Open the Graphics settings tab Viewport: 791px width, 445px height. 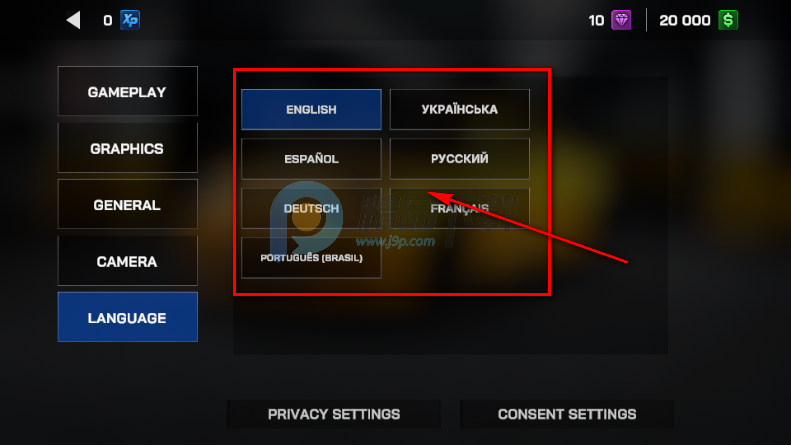point(128,148)
